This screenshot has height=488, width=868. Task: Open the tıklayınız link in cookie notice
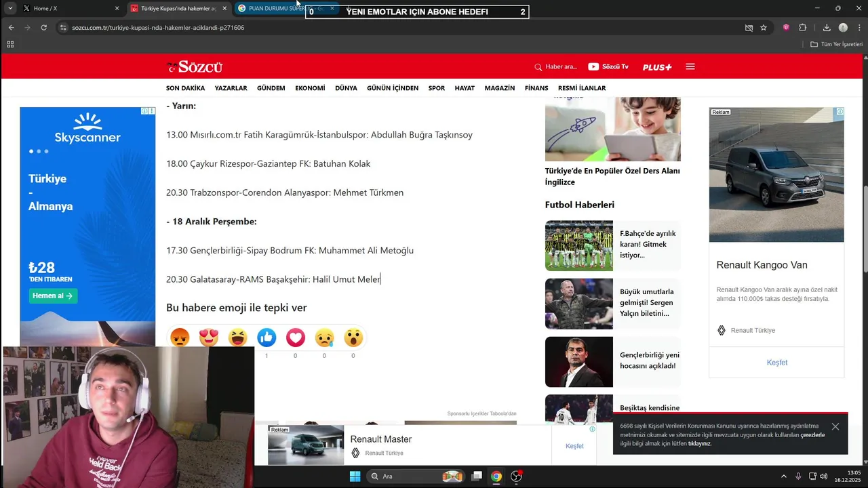tap(699, 444)
